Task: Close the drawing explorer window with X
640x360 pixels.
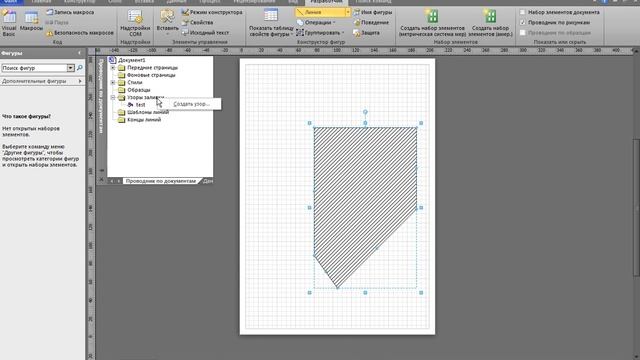Action: 102,179
